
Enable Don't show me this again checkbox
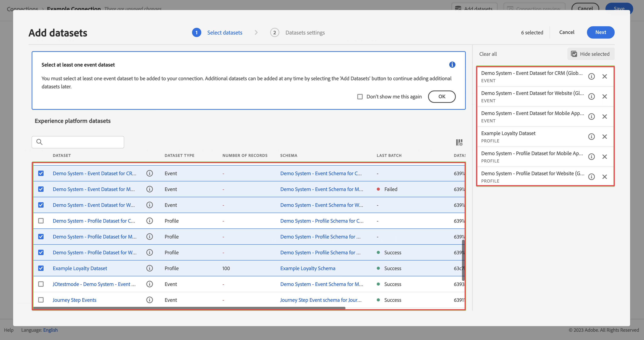[x=360, y=96]
